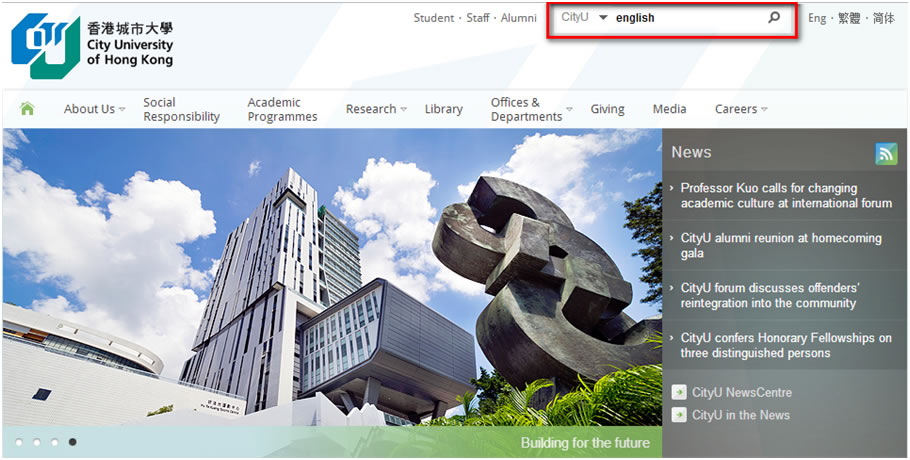Click the magnifier search icon
The image size is (910, 460).
pos(773,18)
